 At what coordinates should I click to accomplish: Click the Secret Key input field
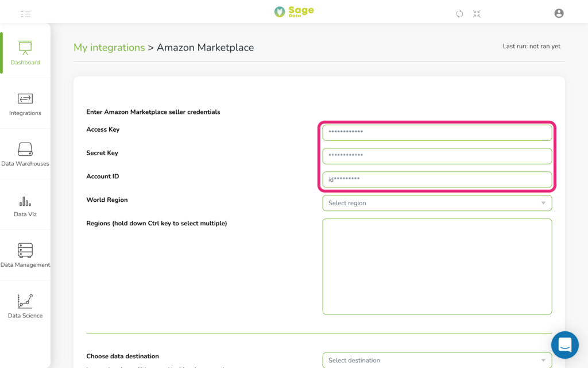click(437, 156)
